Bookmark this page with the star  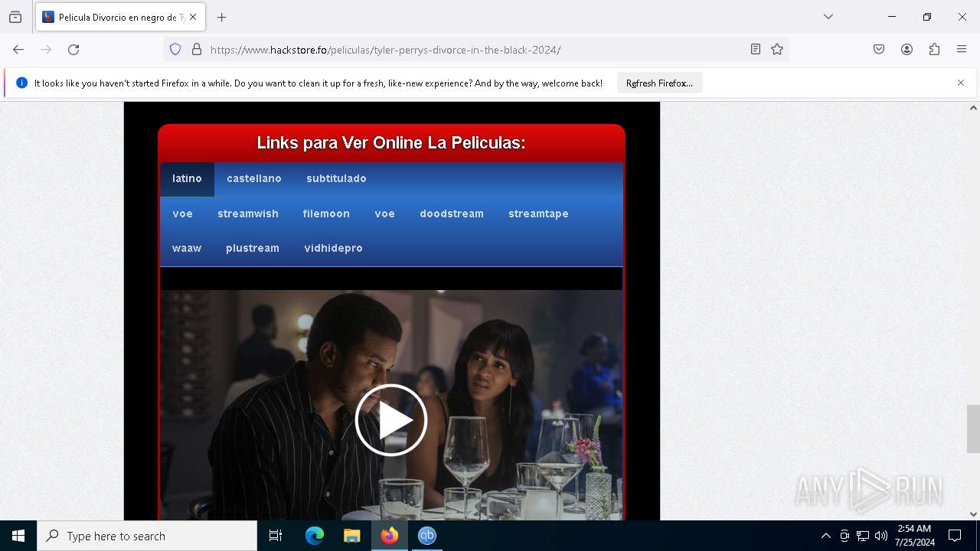point(777,50)
